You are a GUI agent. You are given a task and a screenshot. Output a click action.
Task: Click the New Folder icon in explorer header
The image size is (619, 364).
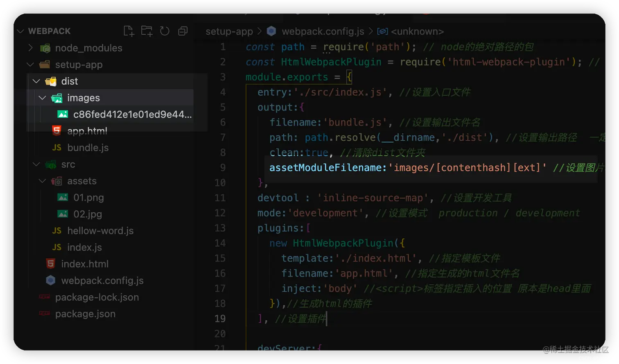[x=147, y=31]
